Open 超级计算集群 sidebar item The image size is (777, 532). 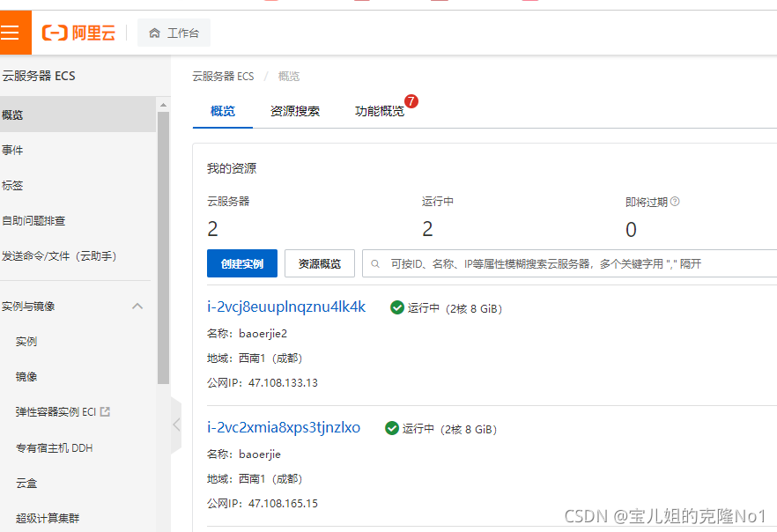(48, 518)
